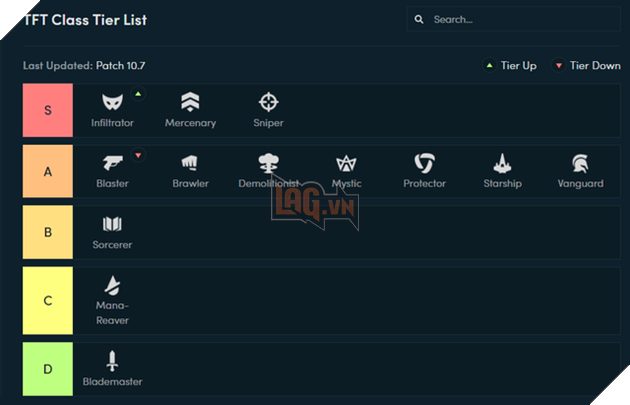Click the Tier Up legend label
The height and width of the screenshot is (405, 630).
[x=517, y=66]
